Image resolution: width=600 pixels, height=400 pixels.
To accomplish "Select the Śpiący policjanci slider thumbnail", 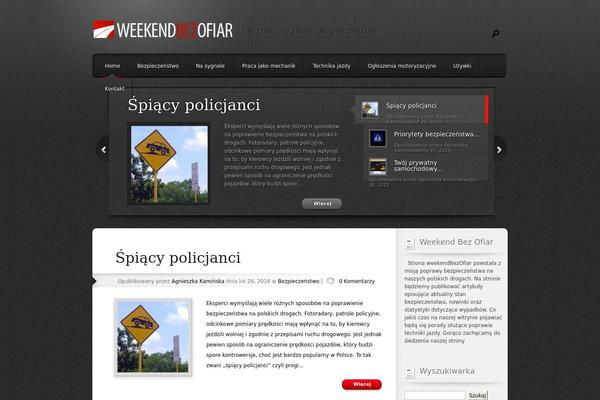I will pyautogui.click(x=370, y=109).
